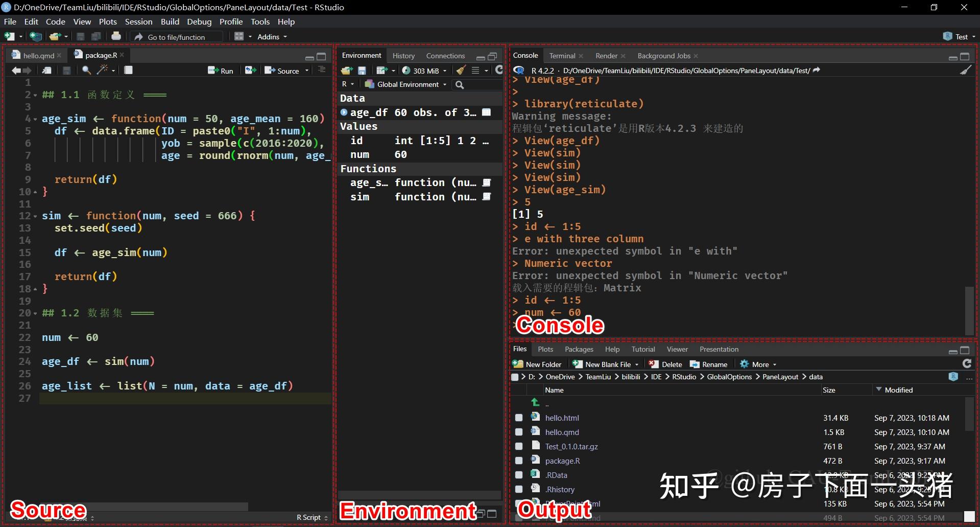Refresh the Environment pane listing
Image resolution: width=980 pixels, height=527 pixels.
(x=499, y=70)
